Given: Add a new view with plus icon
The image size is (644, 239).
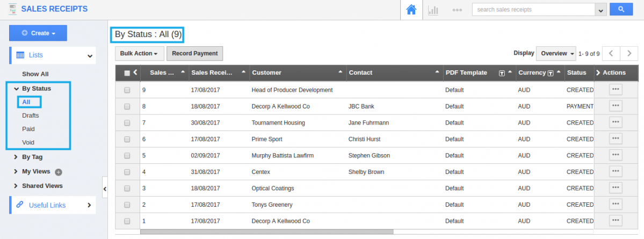Looking at the screenshot, I should click(59, 172).
